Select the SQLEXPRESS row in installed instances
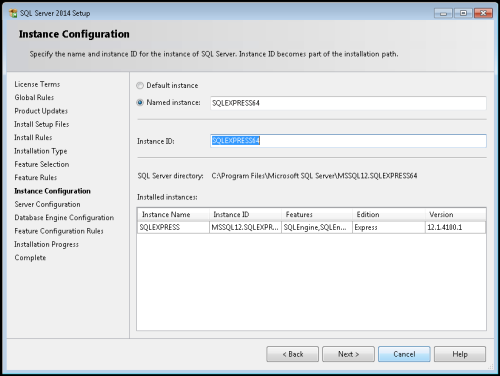 (311, 227)
